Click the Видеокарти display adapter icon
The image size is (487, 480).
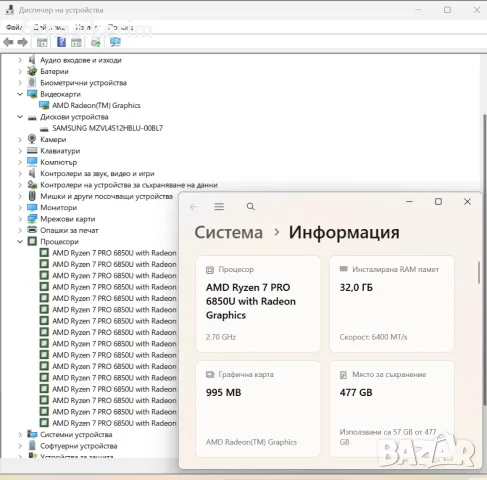pyautogui.click(x=32, y=94)
